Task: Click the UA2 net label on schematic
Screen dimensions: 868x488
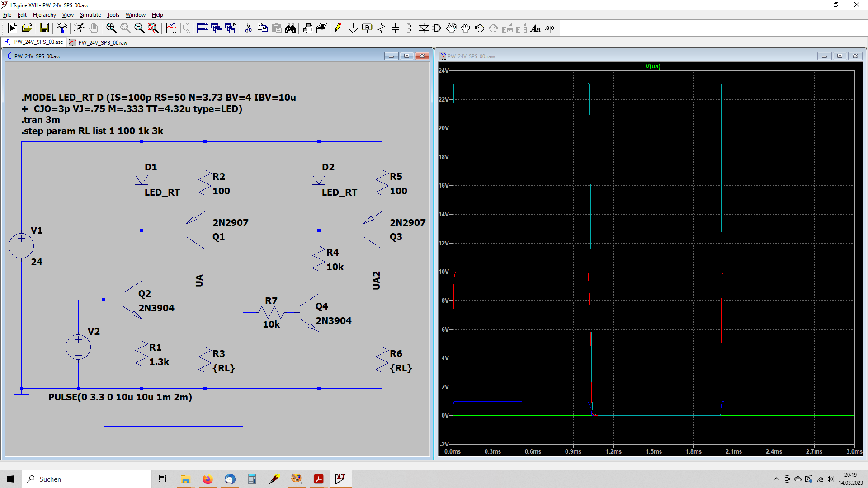Action: click(376, 280)
